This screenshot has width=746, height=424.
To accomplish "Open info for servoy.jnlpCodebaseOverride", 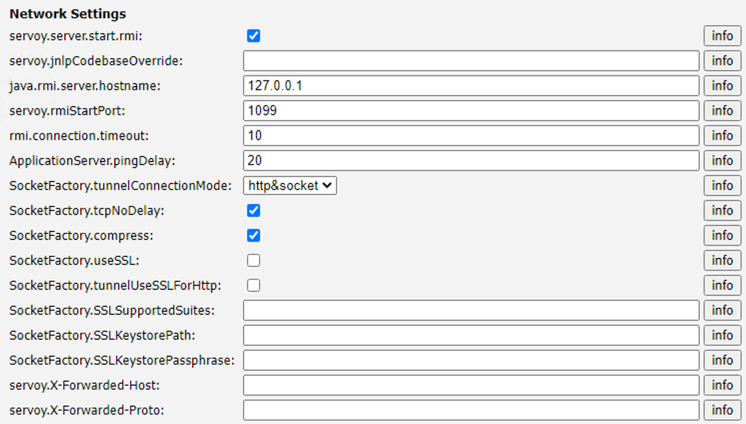I will tap(722, 61).
